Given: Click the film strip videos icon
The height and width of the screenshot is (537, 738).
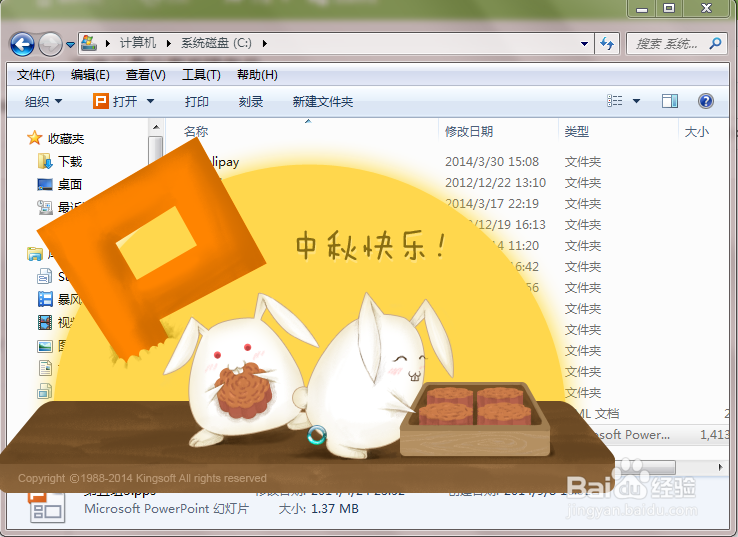Looking at the screenshot, I should 45,322.
